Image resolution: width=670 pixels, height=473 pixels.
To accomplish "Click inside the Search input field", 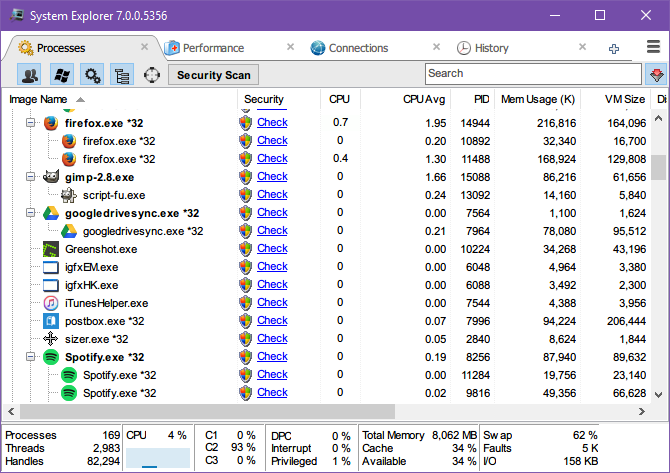I will click(532, 73).
